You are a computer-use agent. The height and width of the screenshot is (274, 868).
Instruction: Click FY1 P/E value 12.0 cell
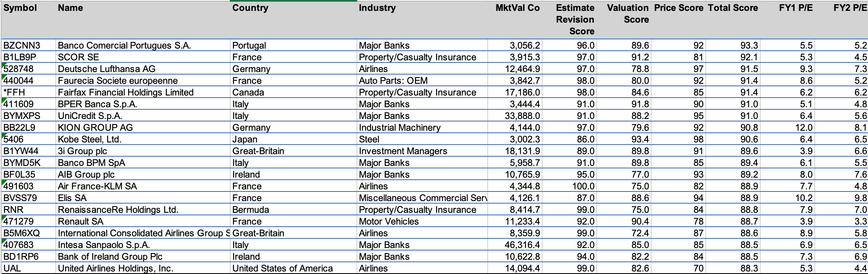(x=787, y=127)
